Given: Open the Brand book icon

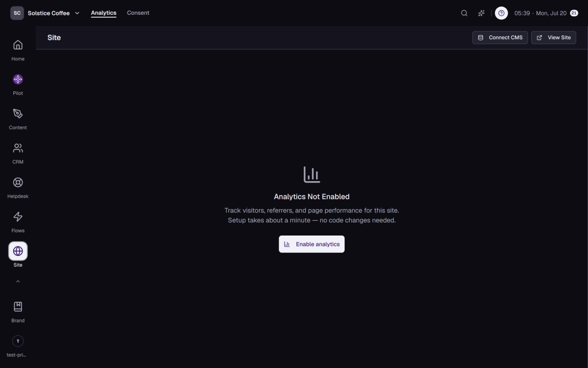Looking at the screenshot, I should point(18,307).
